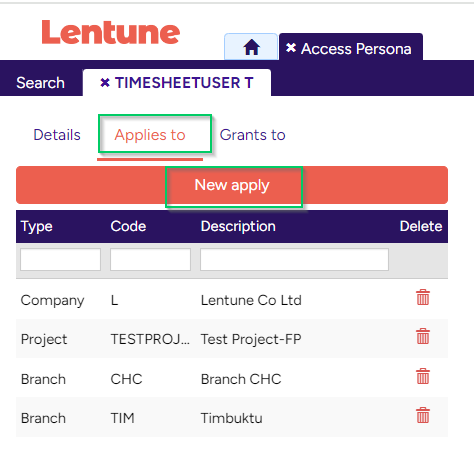The height and width of the screenshot is (455, 474).
Task: Click the Lentune logo
Action: click(111, 32)
